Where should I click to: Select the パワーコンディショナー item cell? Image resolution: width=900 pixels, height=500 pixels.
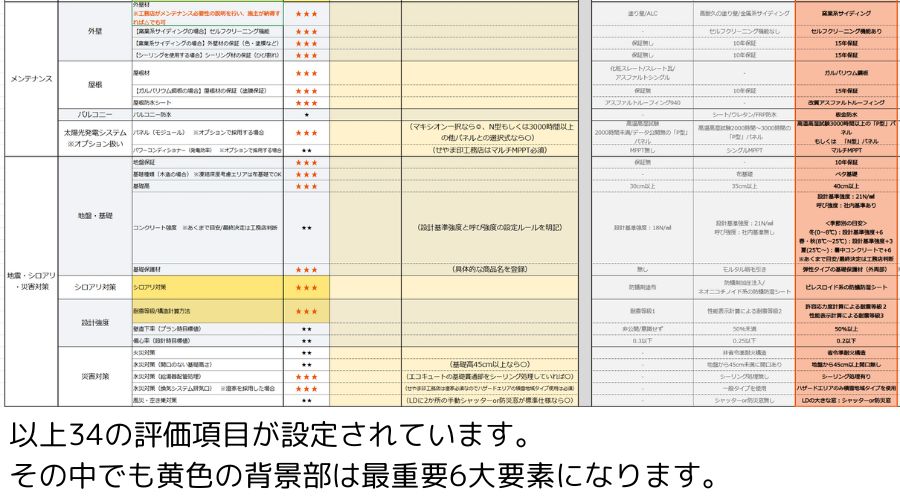pyautogui.click(x=208, y=150)
